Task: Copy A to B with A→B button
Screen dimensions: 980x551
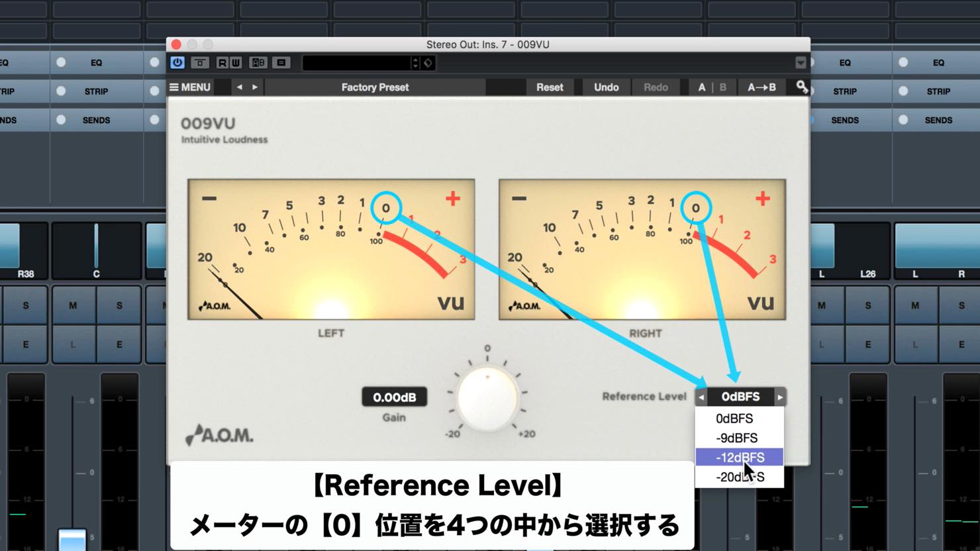Action: pos(761,87)
